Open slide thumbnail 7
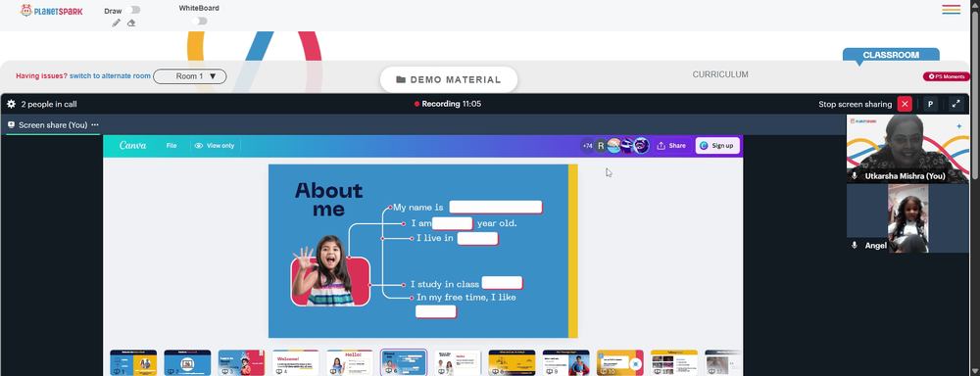 tap(458, 362)
